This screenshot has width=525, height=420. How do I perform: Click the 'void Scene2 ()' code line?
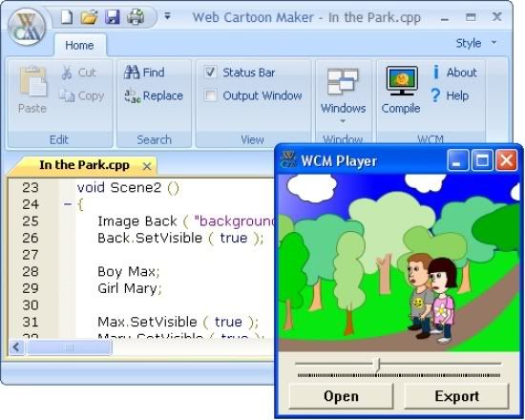tap(128, 187)
